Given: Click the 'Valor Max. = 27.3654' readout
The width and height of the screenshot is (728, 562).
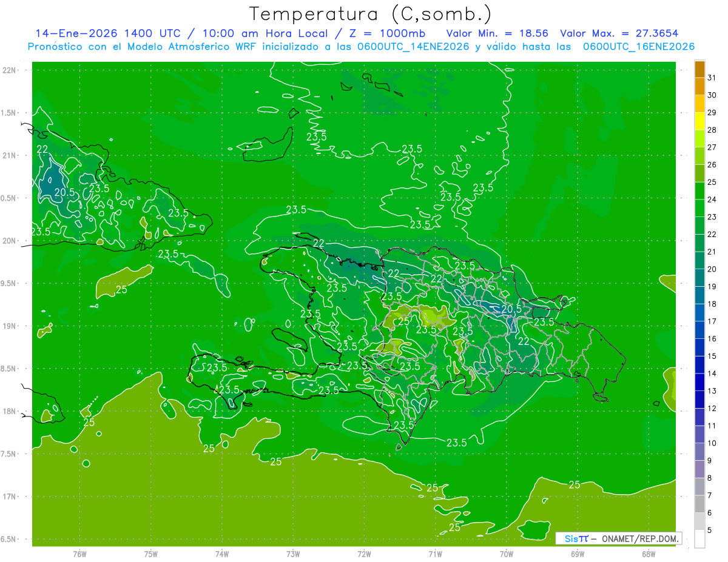Looking at the screenshot, I should [x=619, y=33].
